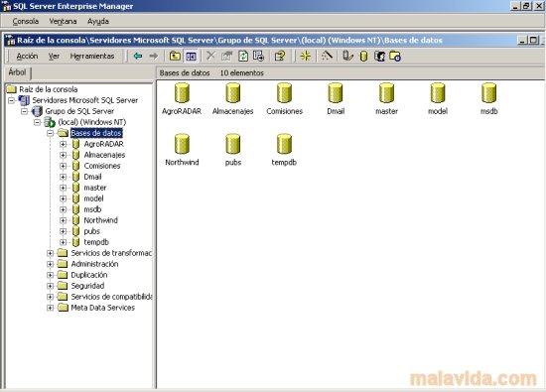Expand the Seguridad folder node
The width and height of the screenshot is (546, 392).
click(51, 286)
